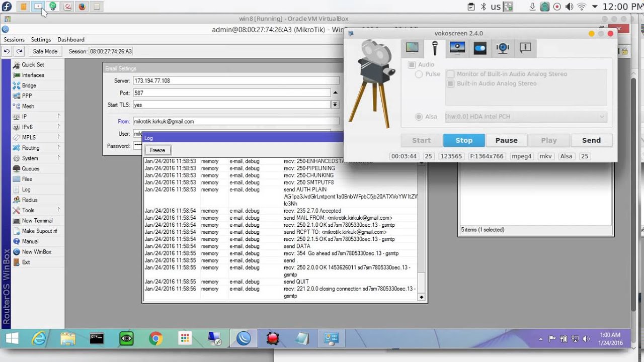Viewport: 644px width, 362px height.
Task: Click the Port input field
Action: pos(231,93)
